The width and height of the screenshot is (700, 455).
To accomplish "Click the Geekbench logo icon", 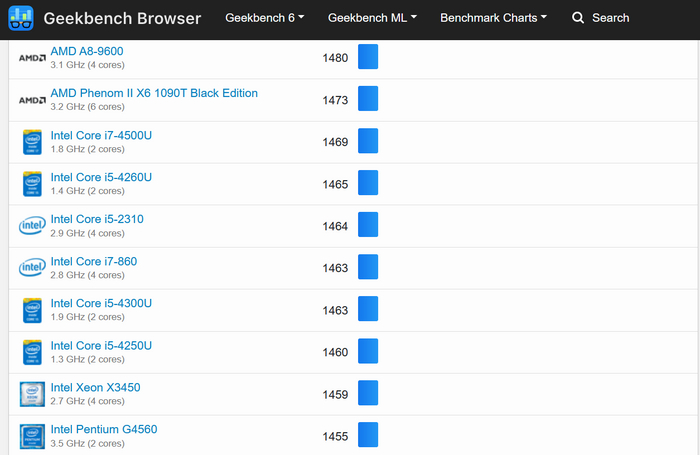I will [x=21, y=18].
